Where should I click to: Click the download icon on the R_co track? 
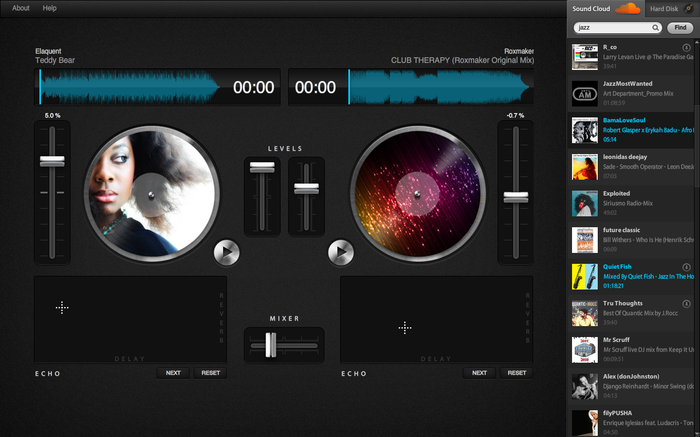687,47
